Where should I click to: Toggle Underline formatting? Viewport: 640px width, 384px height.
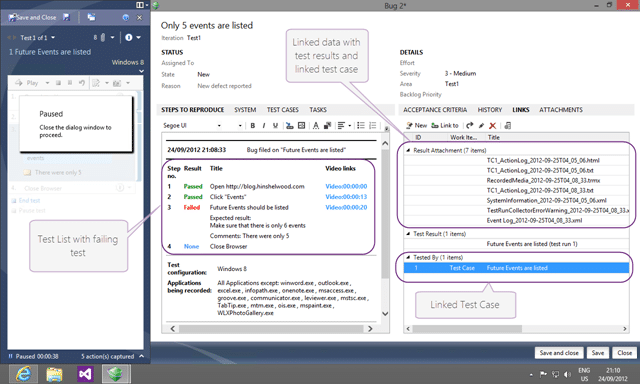[275, 126]
